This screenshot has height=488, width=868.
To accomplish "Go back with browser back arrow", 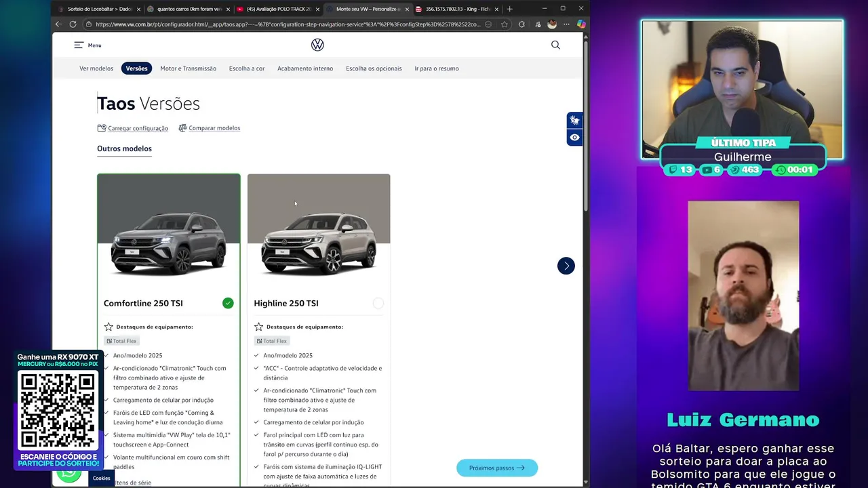I will pos(58,24).
